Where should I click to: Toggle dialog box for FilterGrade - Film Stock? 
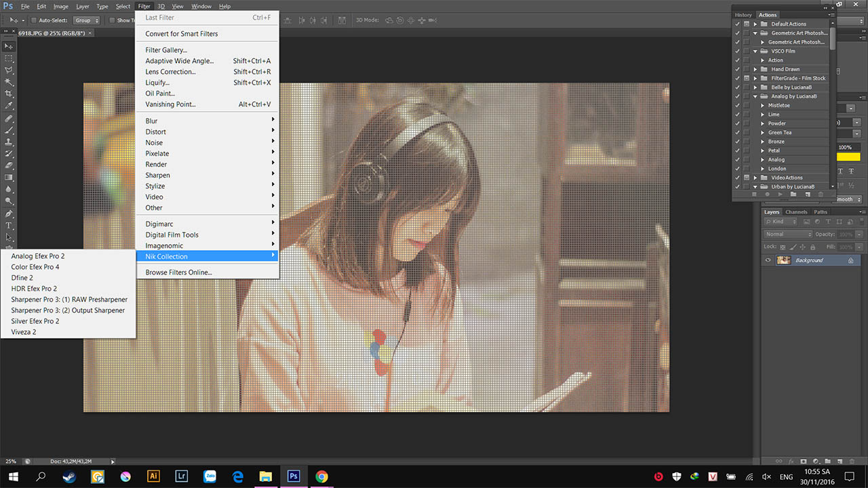747,78
